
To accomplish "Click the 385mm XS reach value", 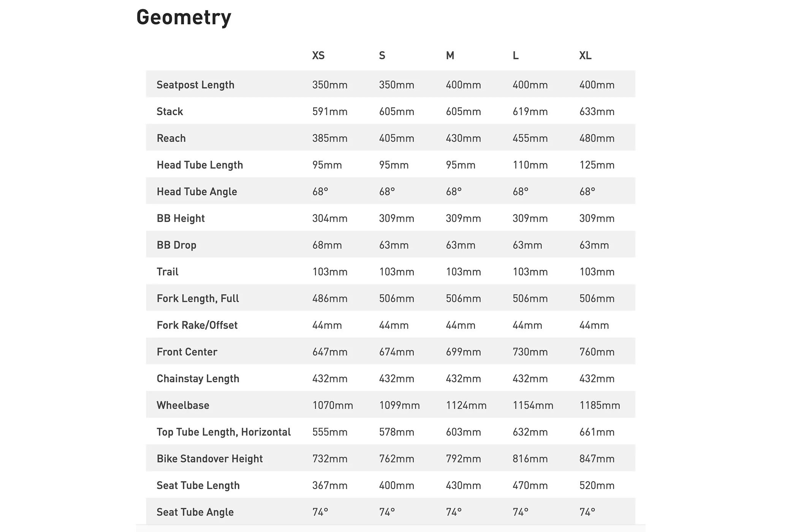I will tap(330, 138).
